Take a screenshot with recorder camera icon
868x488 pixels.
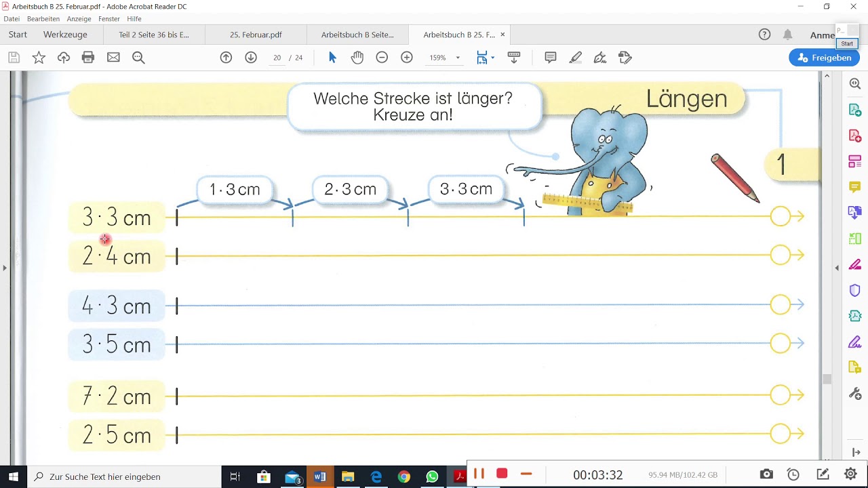766,474
